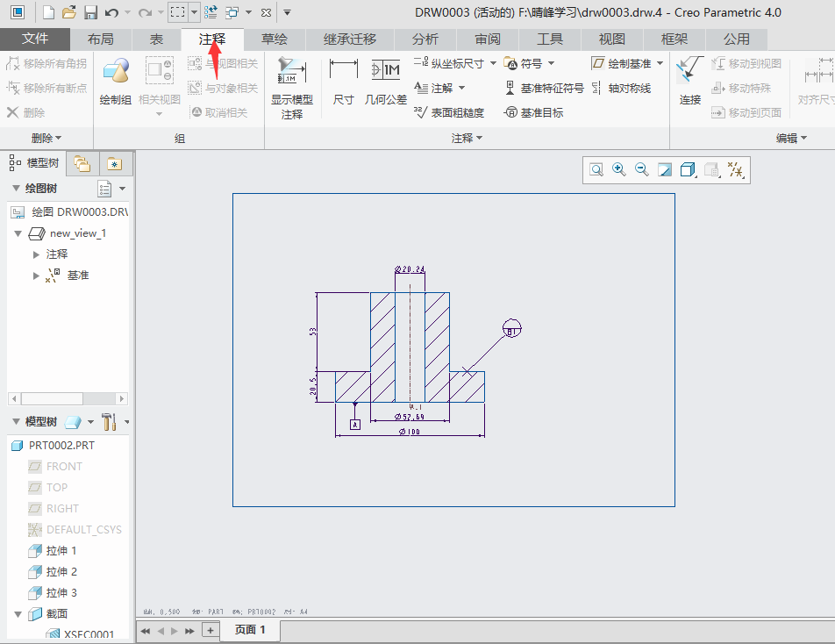835x644 pixels.
Task: Click the Refit zoom icon in graphics toolbar
Action: [596, 170]
